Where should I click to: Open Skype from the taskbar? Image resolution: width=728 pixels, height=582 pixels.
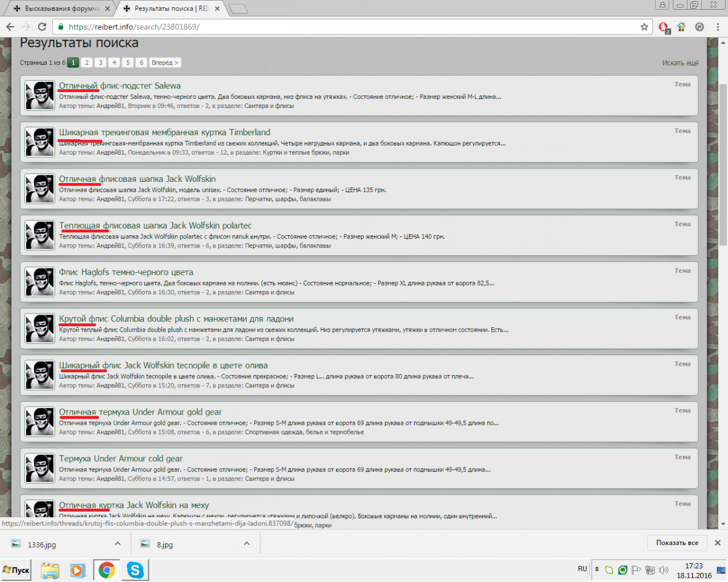point(135,570)
